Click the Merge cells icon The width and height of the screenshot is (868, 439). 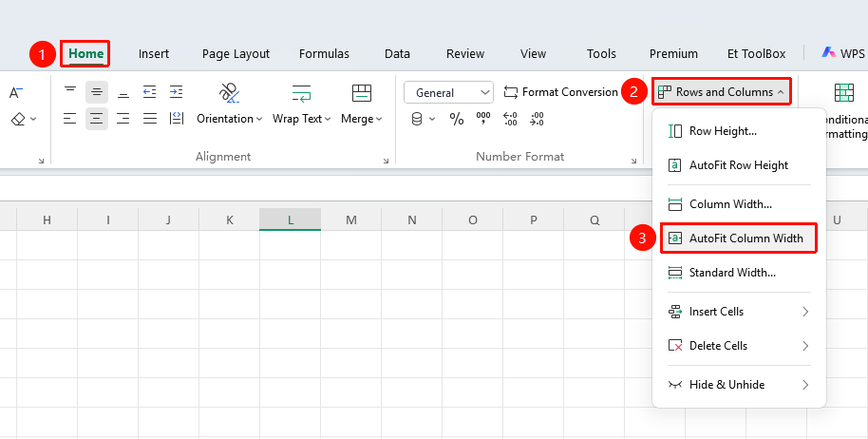pyautogui.click(x=362, y=92)
